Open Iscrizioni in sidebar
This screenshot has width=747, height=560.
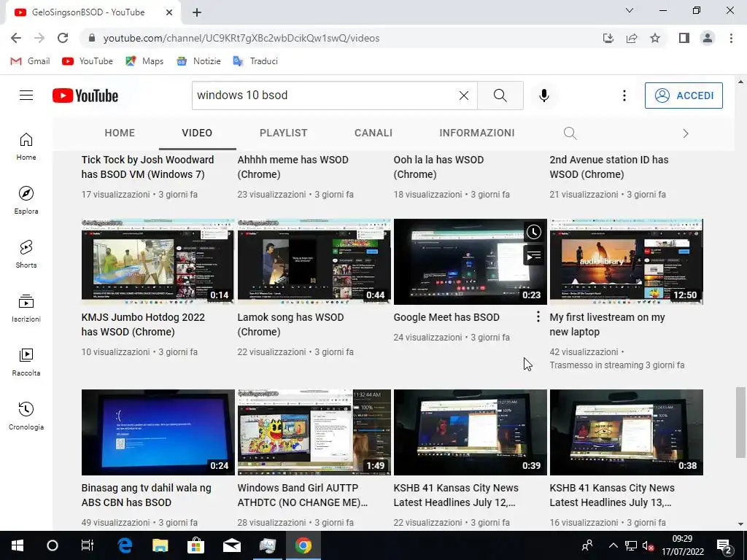[26, 308]
